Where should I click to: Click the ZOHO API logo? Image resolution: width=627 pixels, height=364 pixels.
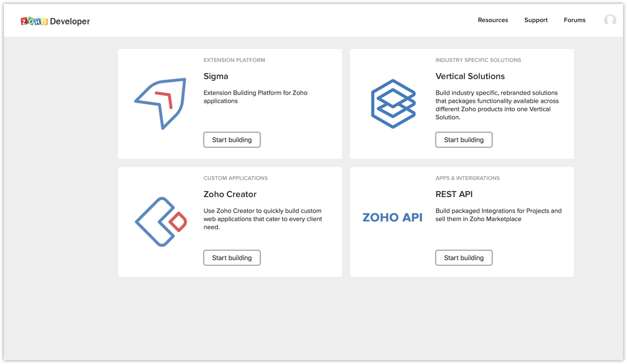point(392,217)
